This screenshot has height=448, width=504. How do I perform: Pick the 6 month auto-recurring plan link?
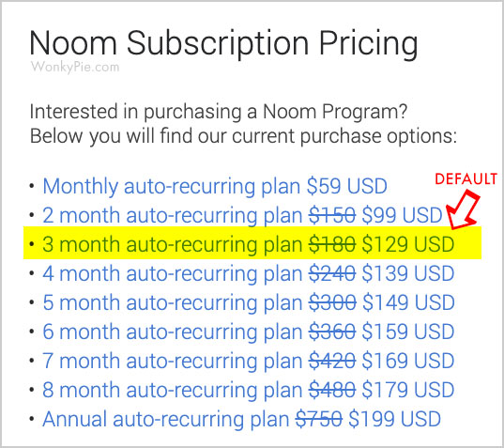click(248, 332)
